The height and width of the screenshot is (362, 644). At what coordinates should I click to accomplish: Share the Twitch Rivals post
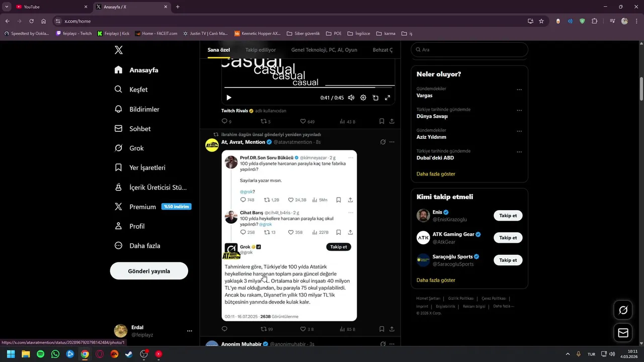coord(392,121)
